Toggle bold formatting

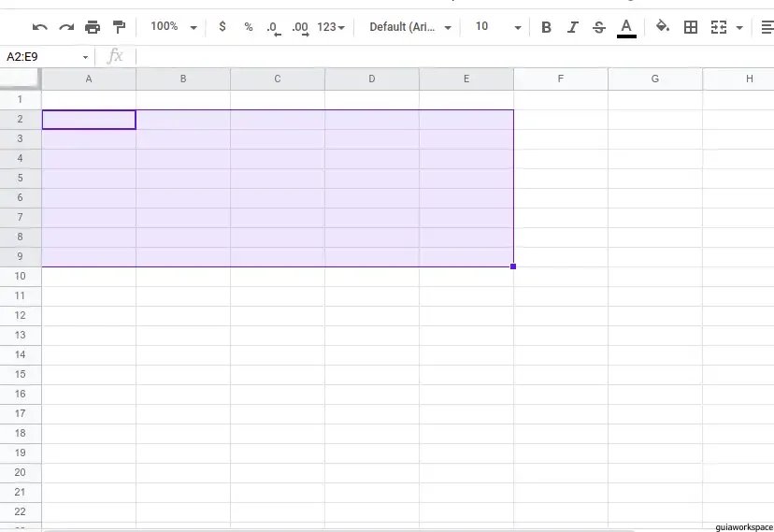(x=546, y=27)
